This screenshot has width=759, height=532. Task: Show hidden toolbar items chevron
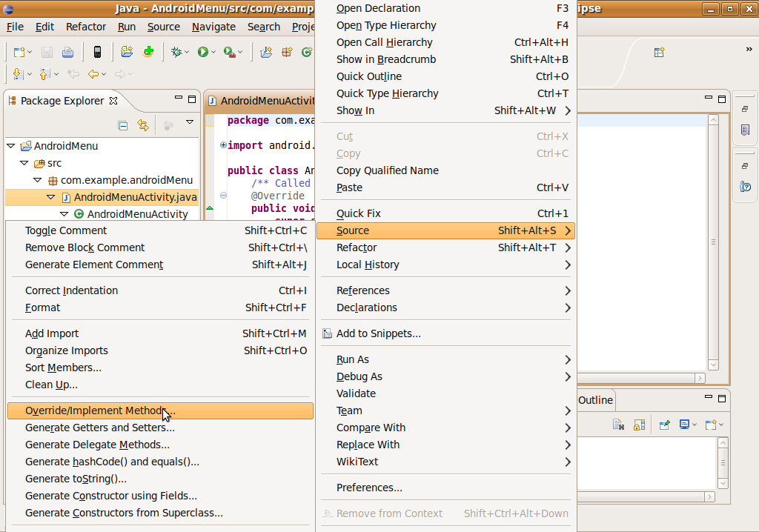point(749,50)
